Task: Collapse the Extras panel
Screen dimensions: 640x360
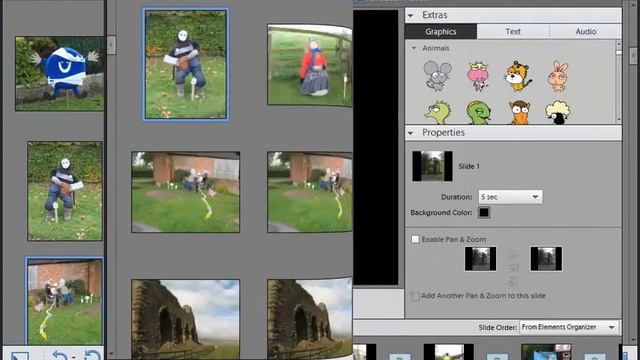Action: 411,16
